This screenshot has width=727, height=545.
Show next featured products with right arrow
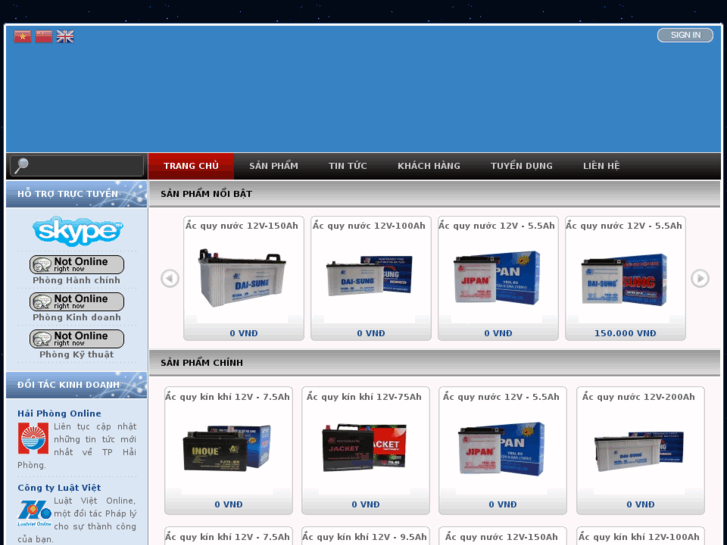pos(700,278)
